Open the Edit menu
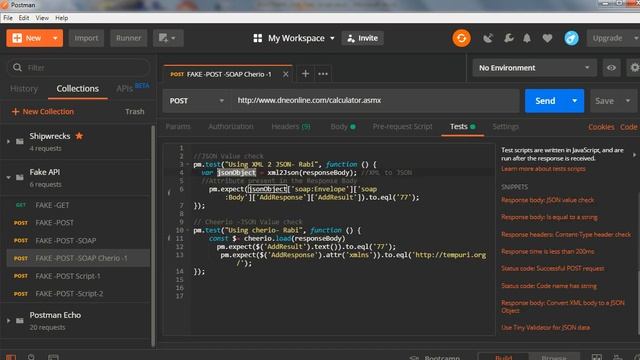The image size is (640, 360). point(24,18)
